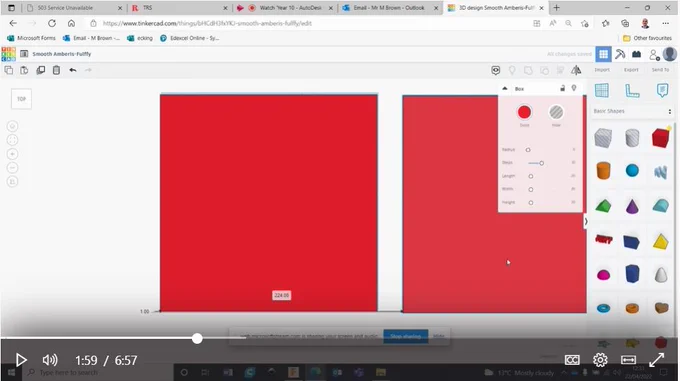Click the Duplicate and repeat icon

tap(41, 70)
